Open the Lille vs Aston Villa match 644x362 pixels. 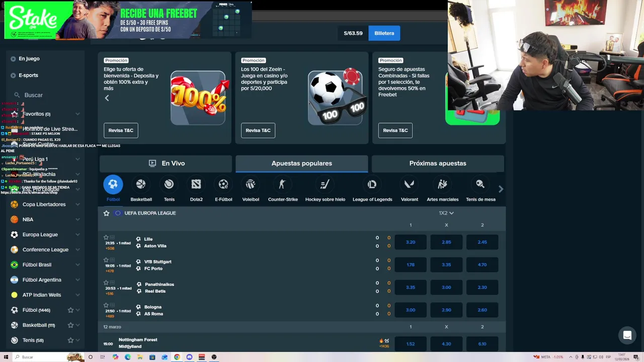[155, 242]
